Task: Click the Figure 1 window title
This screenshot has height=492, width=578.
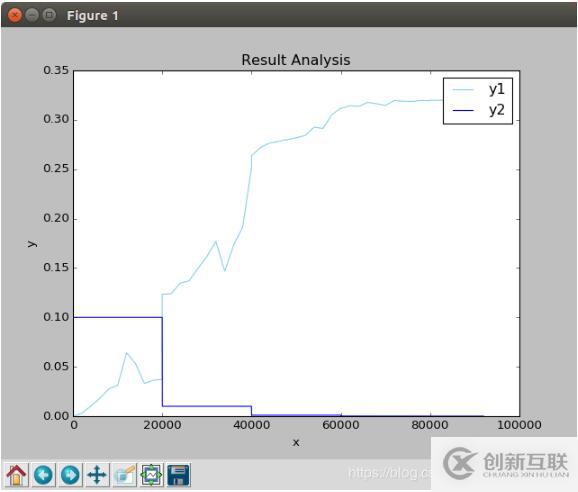Action: (x=93, y=16)
